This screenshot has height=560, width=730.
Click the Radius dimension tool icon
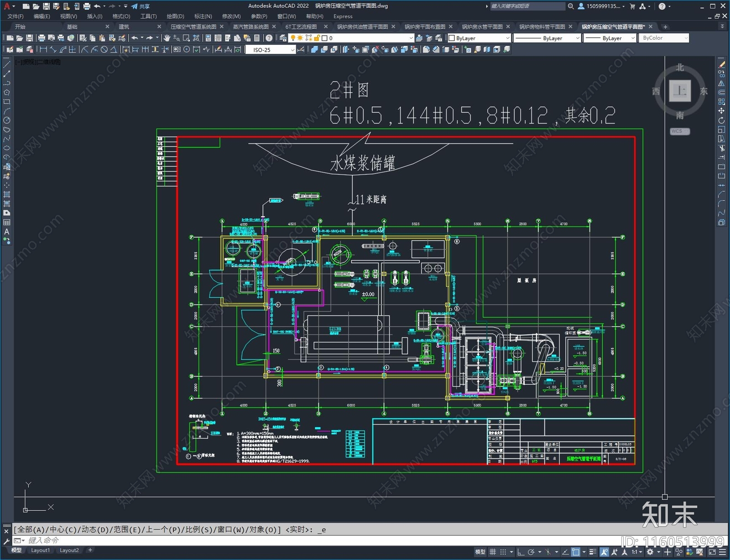coord(85,49)
